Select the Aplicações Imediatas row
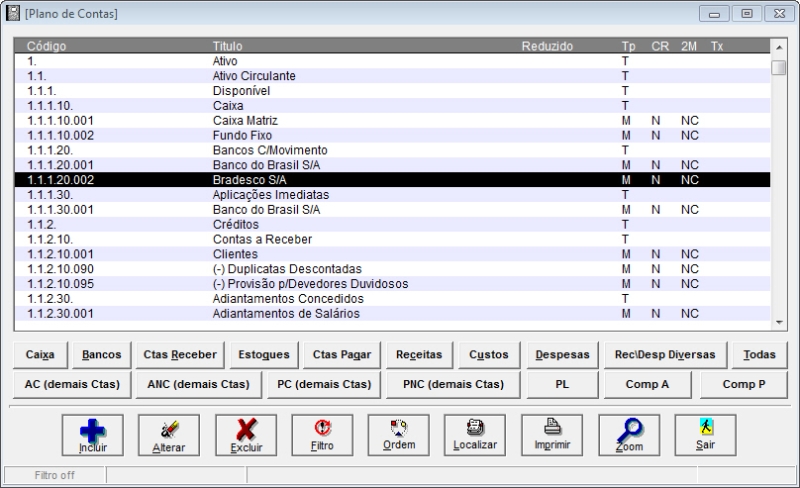 click(392, 194)
